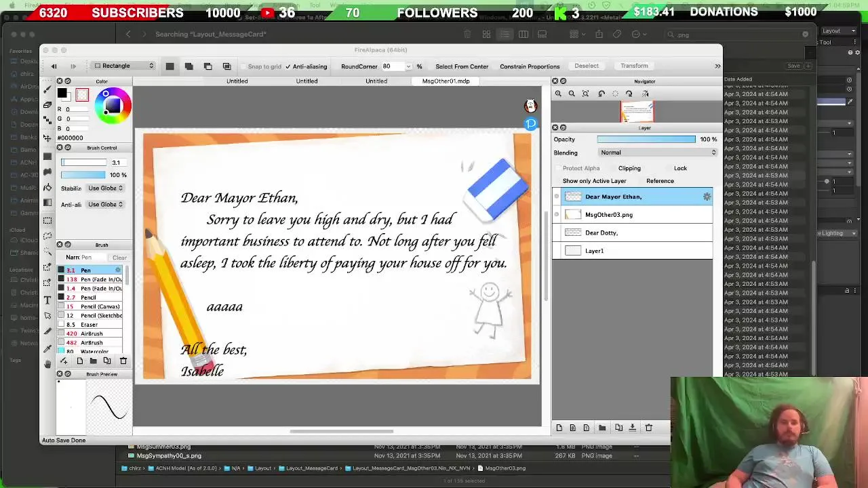868x488 pixels.
Task: Flip the view using Navigator flip icon
Action: click(645, 94)
